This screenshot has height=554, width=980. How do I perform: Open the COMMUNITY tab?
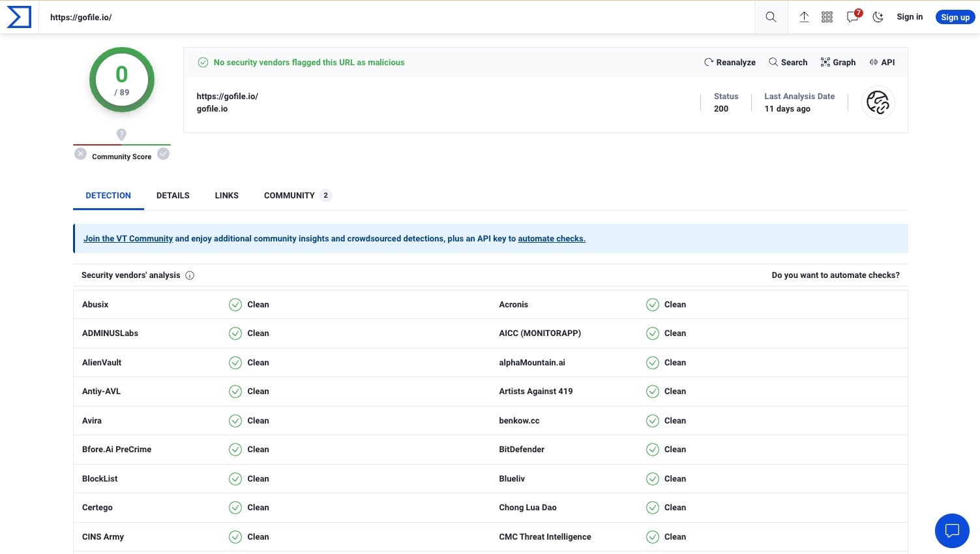[x=298, y=196]
